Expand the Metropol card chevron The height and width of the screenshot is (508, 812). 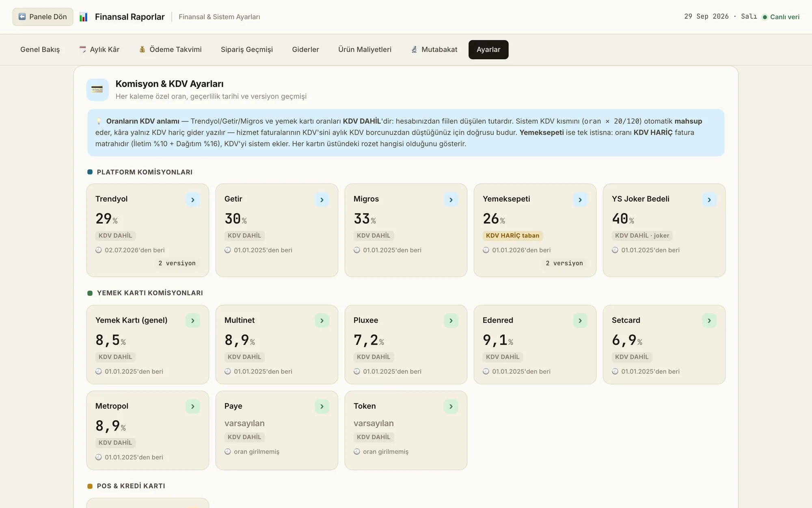tap(193, 406)
